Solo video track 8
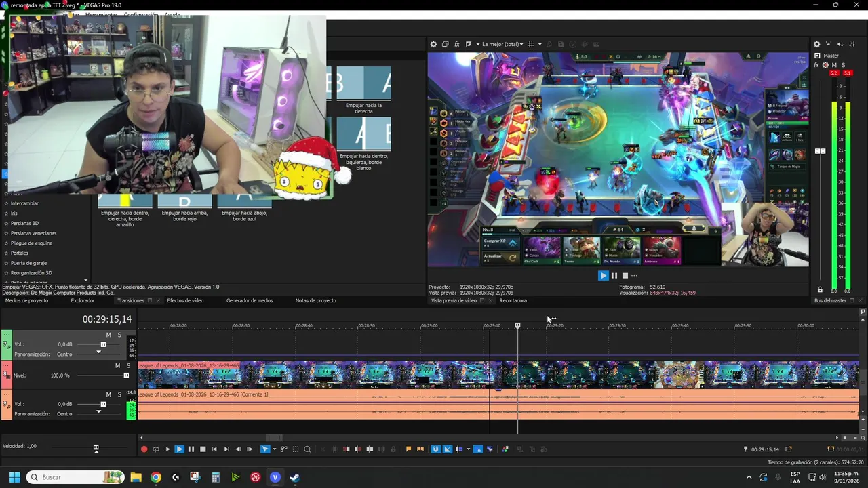Viewport: 868px width, 488px height. point(128,365)
